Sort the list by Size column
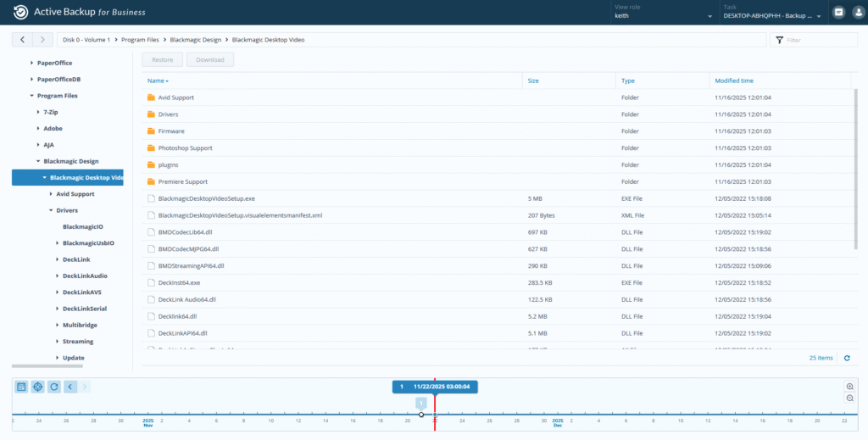 pos(533,81)
